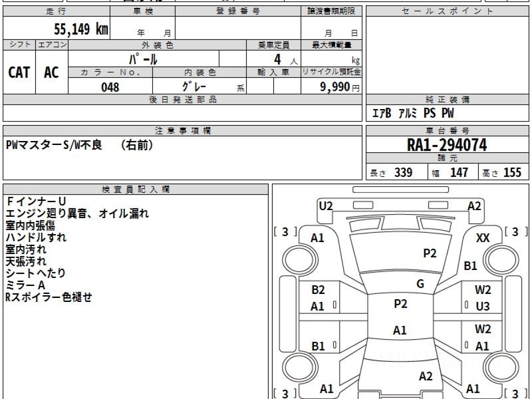The width and height of the screenshot is (532, 399).
Task: Select the width value 147
Action: 459,172
